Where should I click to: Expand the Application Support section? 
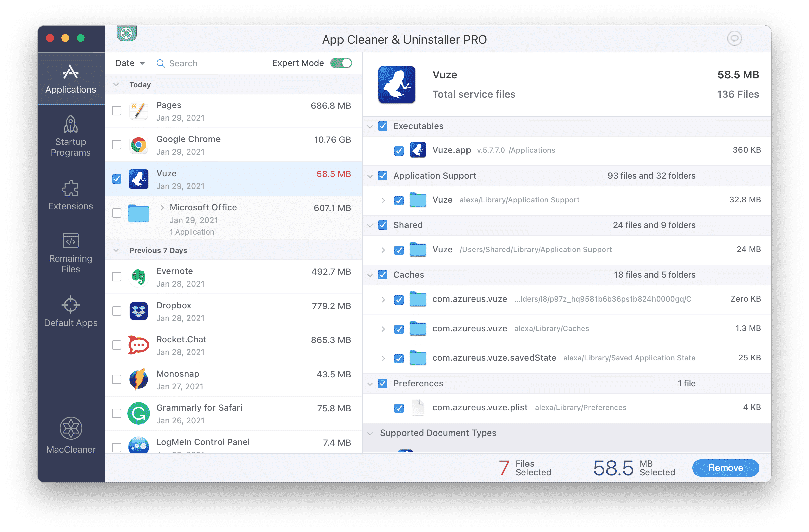(371, 176)
